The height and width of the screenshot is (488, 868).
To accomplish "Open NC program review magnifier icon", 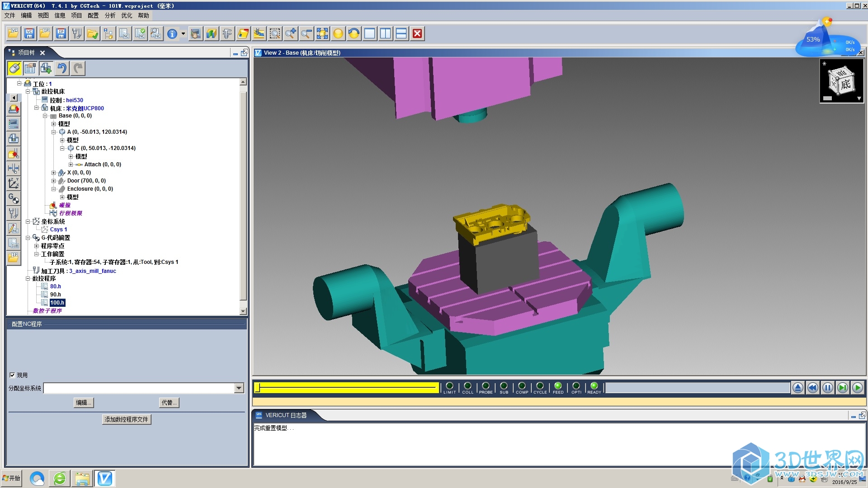I will tap(156, 33).
